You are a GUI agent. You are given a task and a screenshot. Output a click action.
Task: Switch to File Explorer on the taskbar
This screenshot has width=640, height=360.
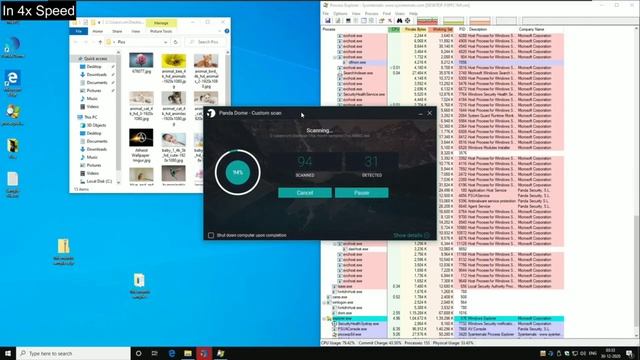(x=188, y=353)
